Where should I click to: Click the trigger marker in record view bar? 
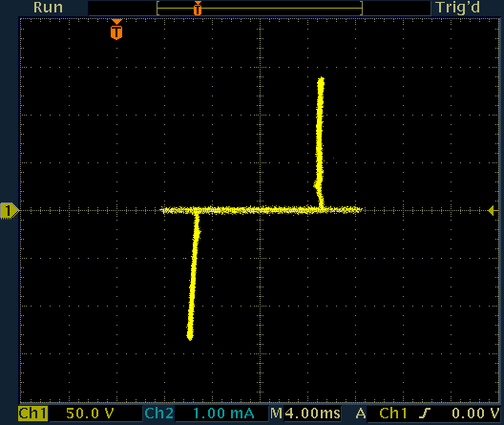[x=198, y=8]
